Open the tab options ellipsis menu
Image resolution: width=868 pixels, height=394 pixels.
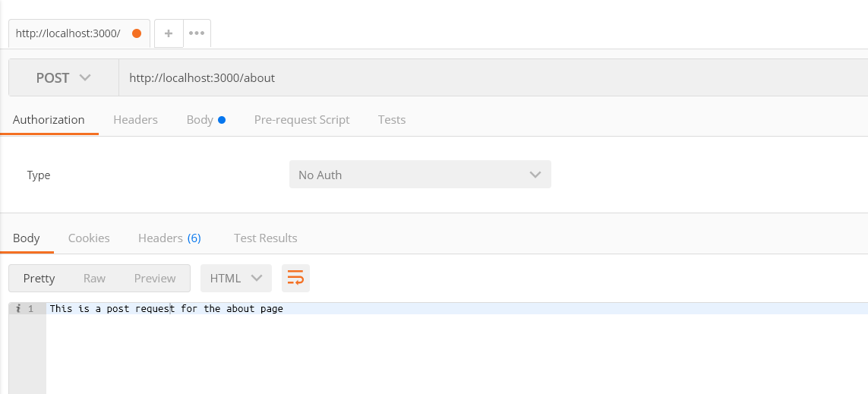coord(197,33)
